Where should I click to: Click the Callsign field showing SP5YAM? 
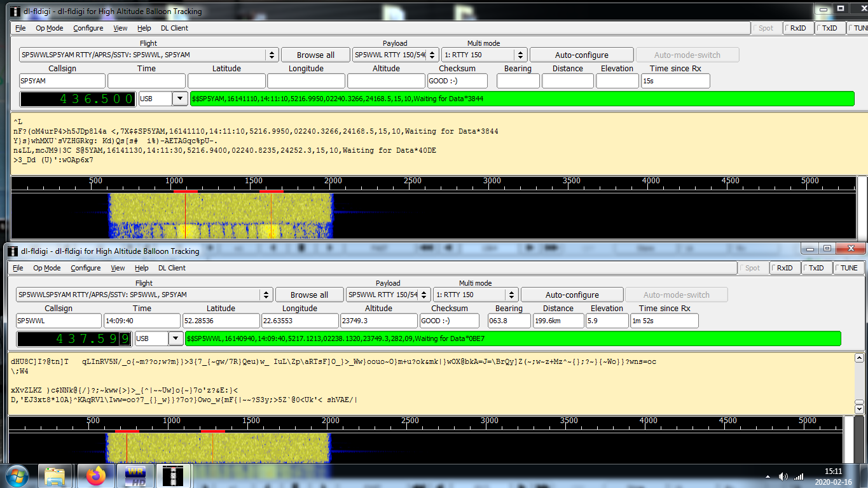(62, 81)
